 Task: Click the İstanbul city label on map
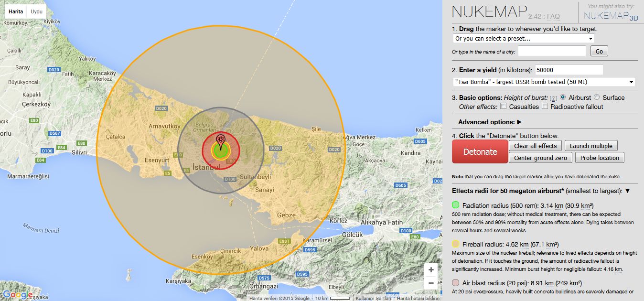[206, 167]
